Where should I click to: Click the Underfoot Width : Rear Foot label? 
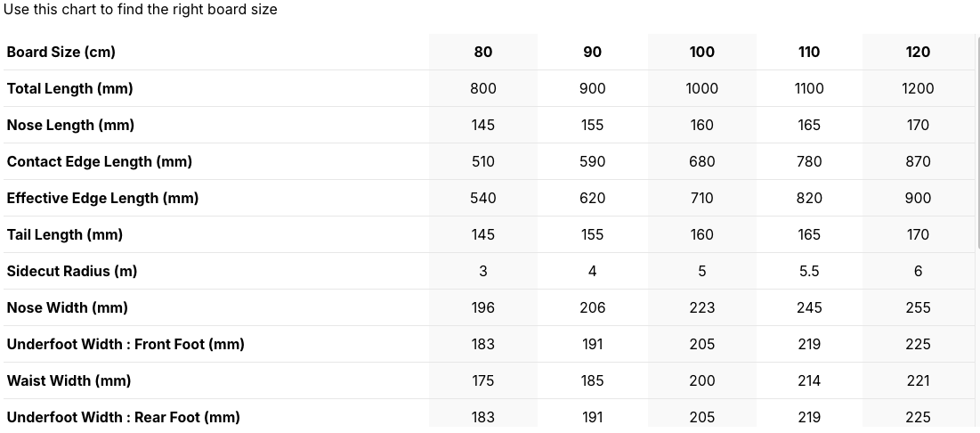[123, 417]
